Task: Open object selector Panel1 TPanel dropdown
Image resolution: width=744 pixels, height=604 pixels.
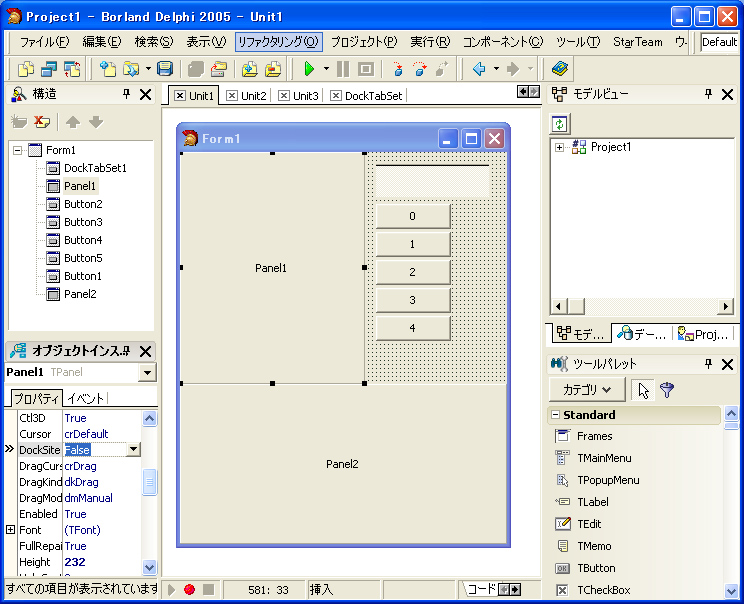Action: pos(148,372)
